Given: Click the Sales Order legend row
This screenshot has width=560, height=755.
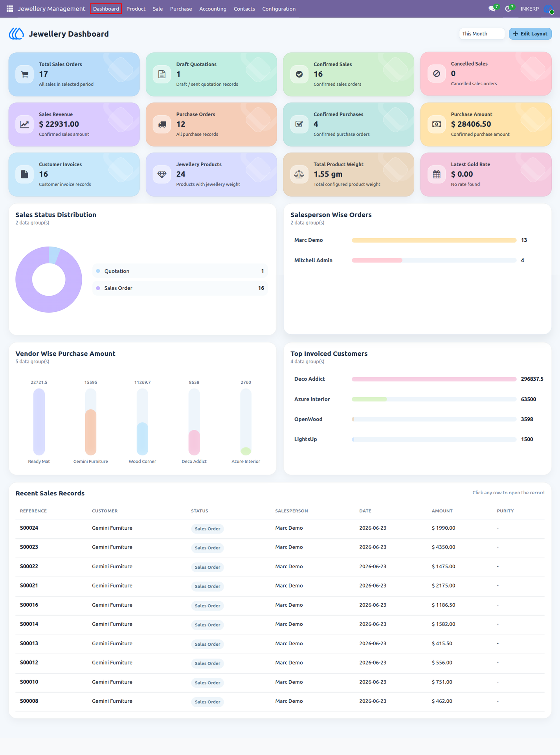Looking at the screenshot, I should [x=180, y=288].
